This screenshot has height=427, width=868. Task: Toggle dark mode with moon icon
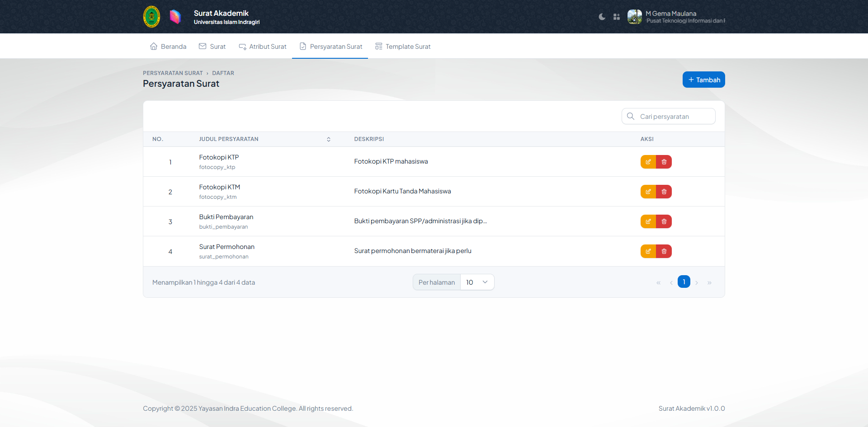pyautogui.click(x=602, y=17)
